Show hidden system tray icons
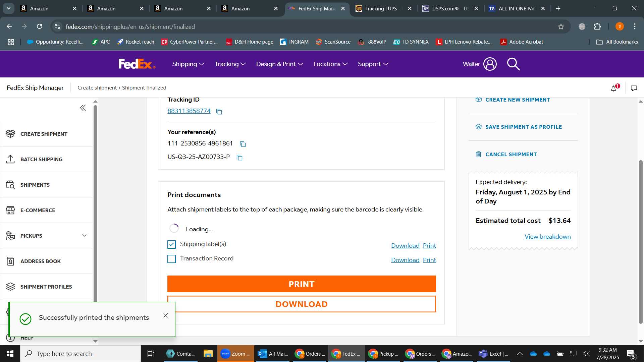The image size is (644, 362). click(x=520, y=354)
